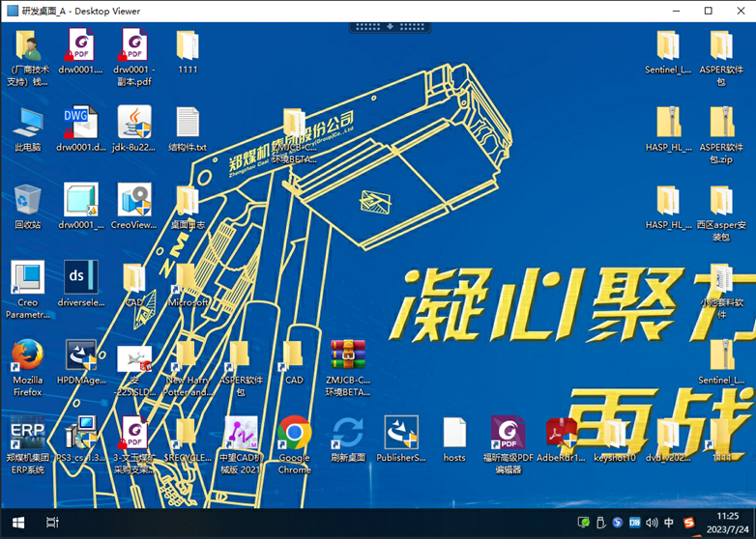
Task: Select the CreoView desktop icon
Action: click(x=134, y=200)
